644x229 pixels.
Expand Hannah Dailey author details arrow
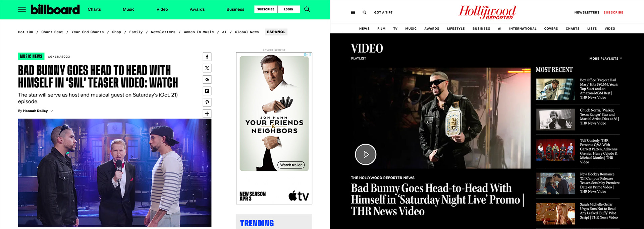[x=52, y=111]
